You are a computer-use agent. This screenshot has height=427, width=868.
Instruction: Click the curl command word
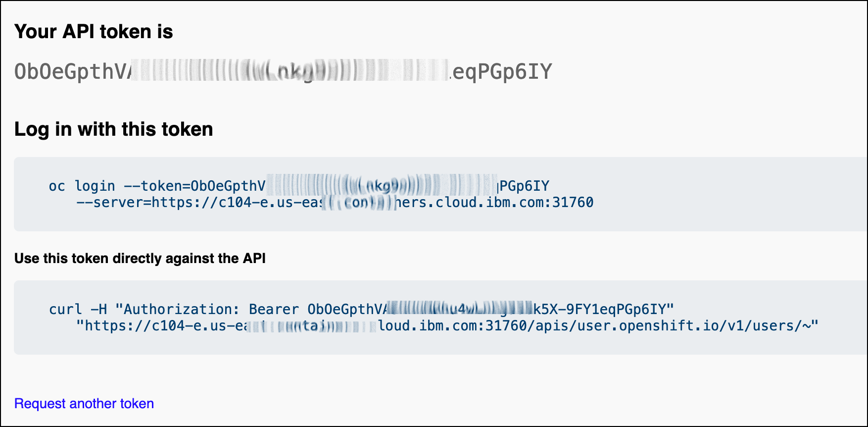65,310
